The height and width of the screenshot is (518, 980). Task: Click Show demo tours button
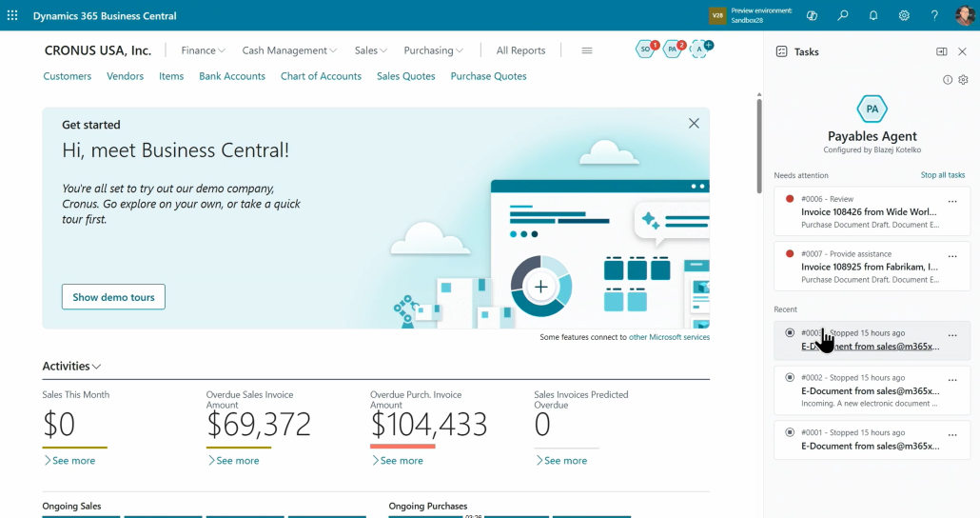point(113,297)
